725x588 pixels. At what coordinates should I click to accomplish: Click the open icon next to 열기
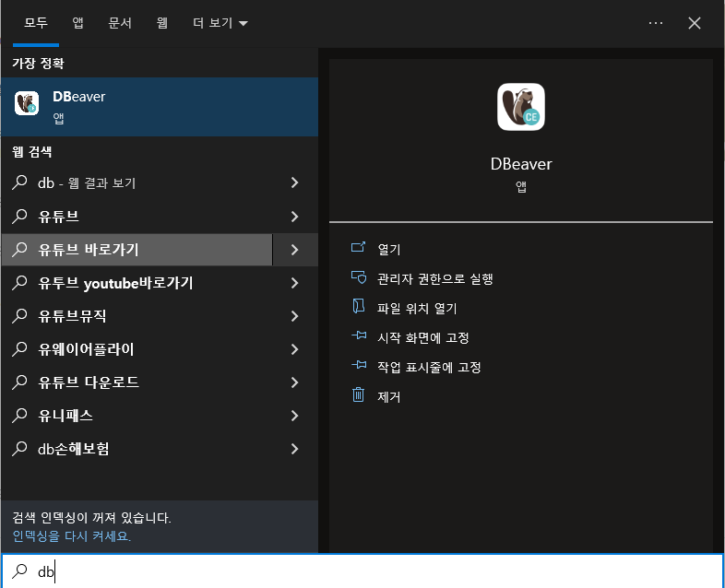click(358, 248)
